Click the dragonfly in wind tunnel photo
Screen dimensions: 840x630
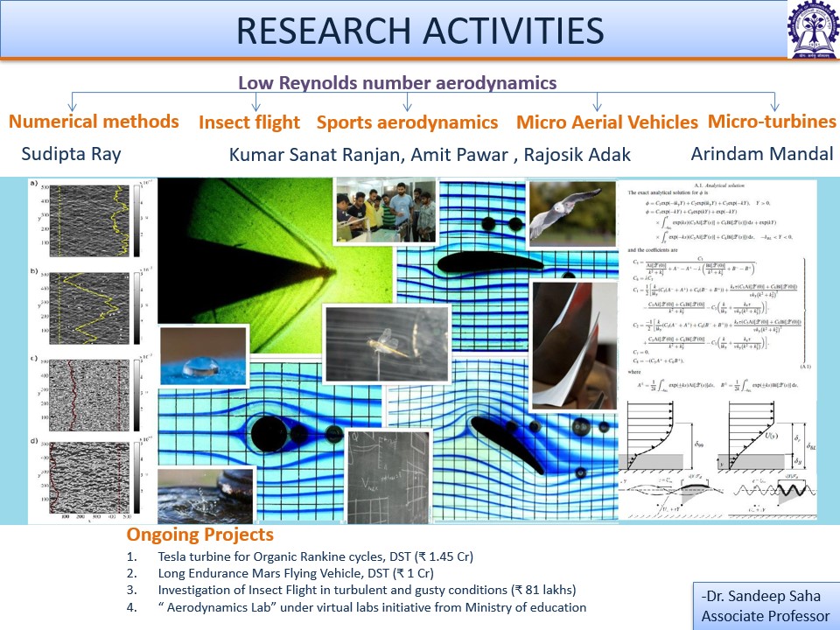387,344
